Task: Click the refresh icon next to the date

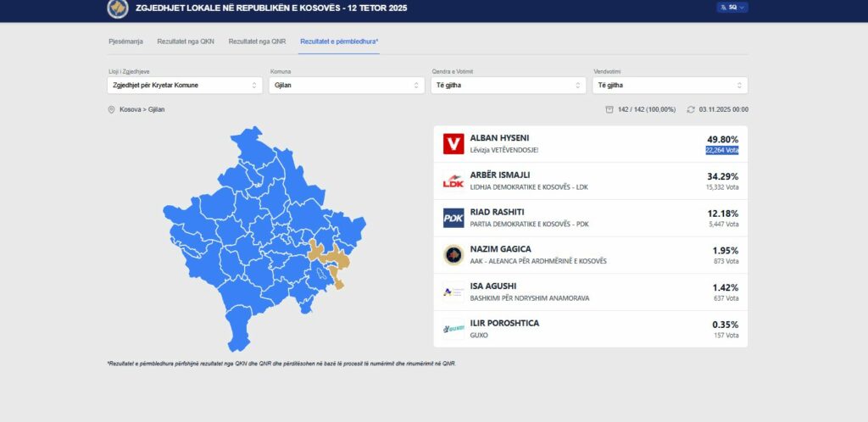Action: pyautogui.click(x=691, y=109)
